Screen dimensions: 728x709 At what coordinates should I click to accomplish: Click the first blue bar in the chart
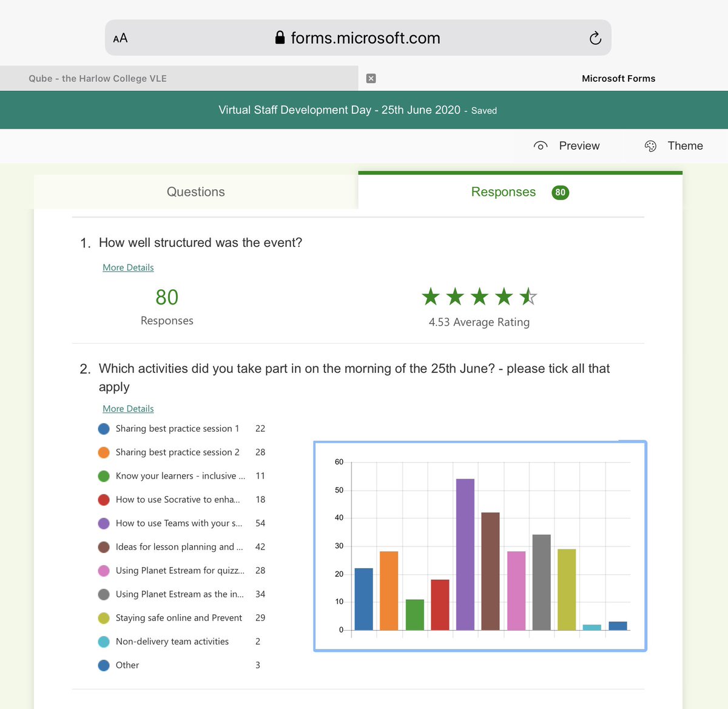pyautogui.click(x=364, y=599)
